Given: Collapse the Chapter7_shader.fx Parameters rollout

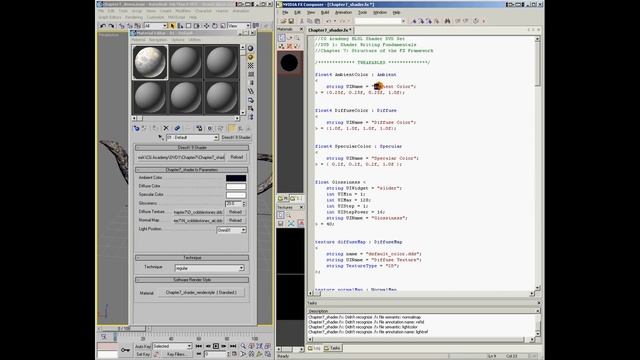Looking at the screenshot, I should click(192, 169).
